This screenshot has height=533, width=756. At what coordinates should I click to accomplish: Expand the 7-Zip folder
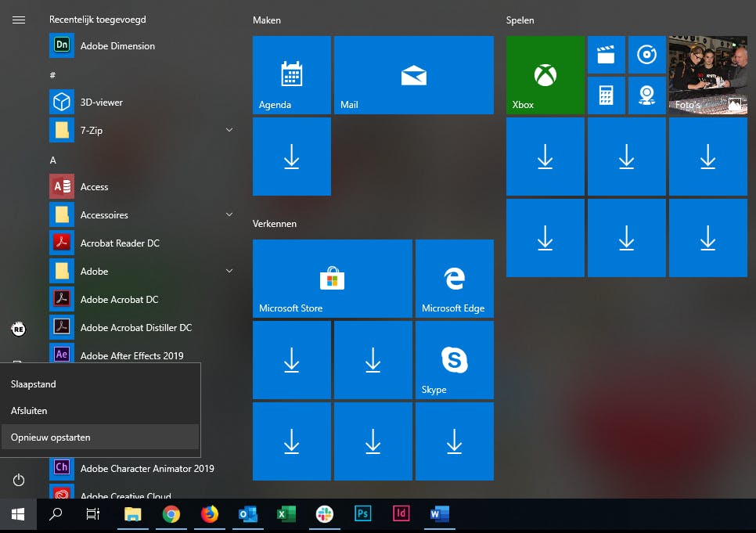(229, 130)
